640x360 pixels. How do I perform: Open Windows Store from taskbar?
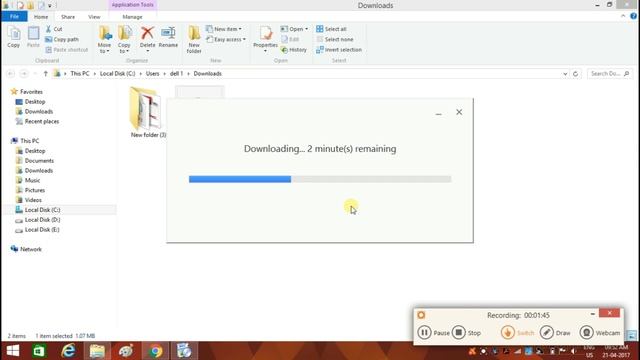[39, 351]
